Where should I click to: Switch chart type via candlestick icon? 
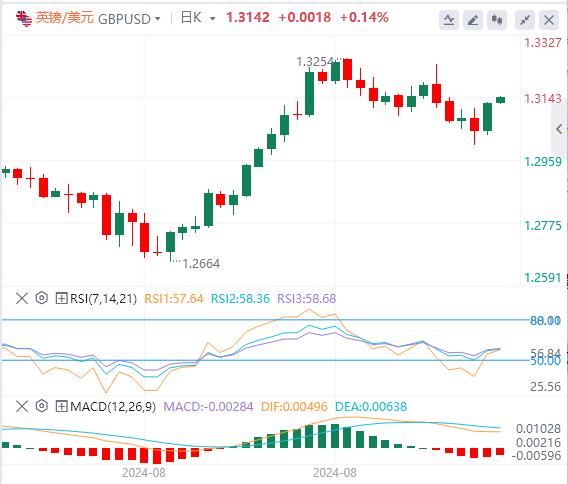click(x=497, y=20)
